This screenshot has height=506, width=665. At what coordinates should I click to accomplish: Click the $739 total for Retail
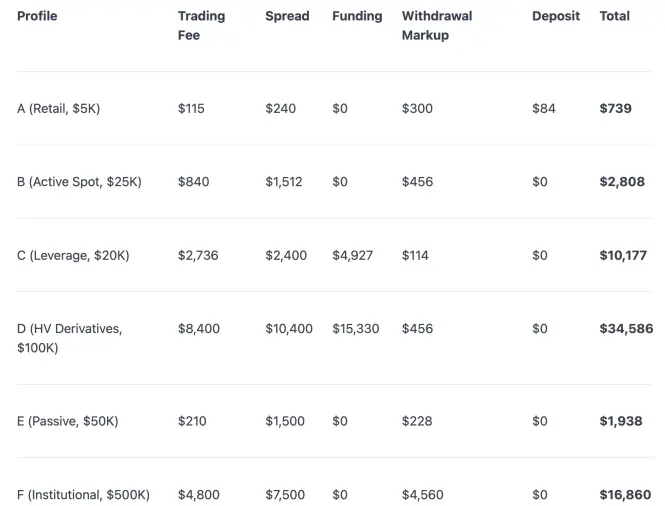coord(615,109)
